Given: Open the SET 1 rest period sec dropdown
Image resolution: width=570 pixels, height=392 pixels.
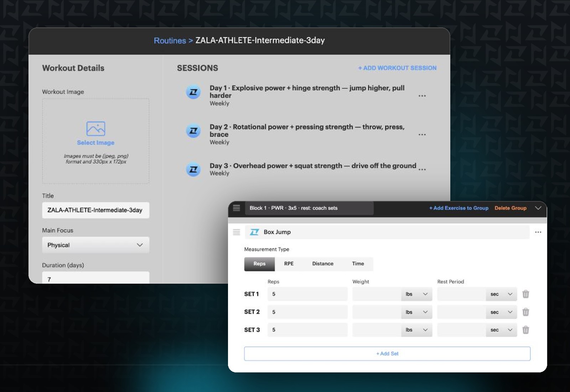Looking at the screenshot, I should point(501,294).
